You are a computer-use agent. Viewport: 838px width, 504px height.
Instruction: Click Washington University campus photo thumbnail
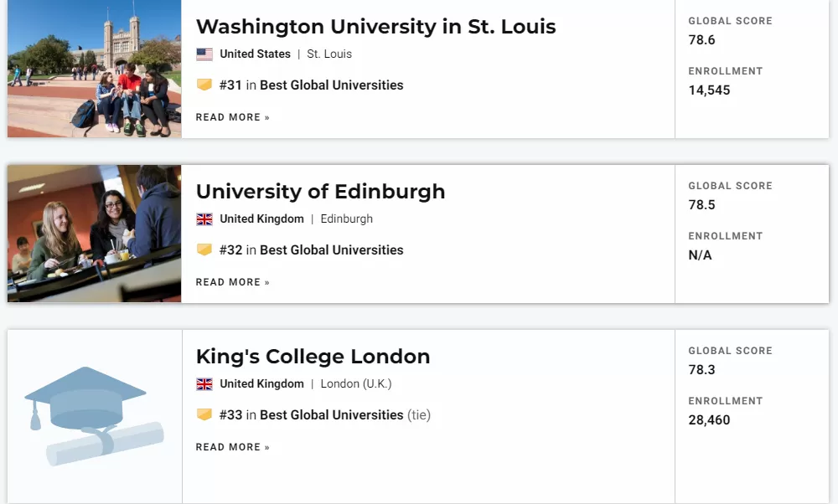(x=94, y=69)
